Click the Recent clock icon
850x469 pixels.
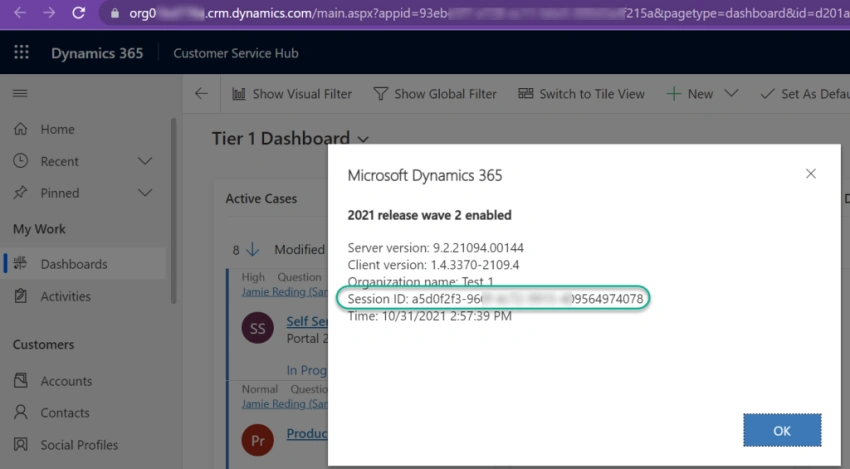pos(21,161)
